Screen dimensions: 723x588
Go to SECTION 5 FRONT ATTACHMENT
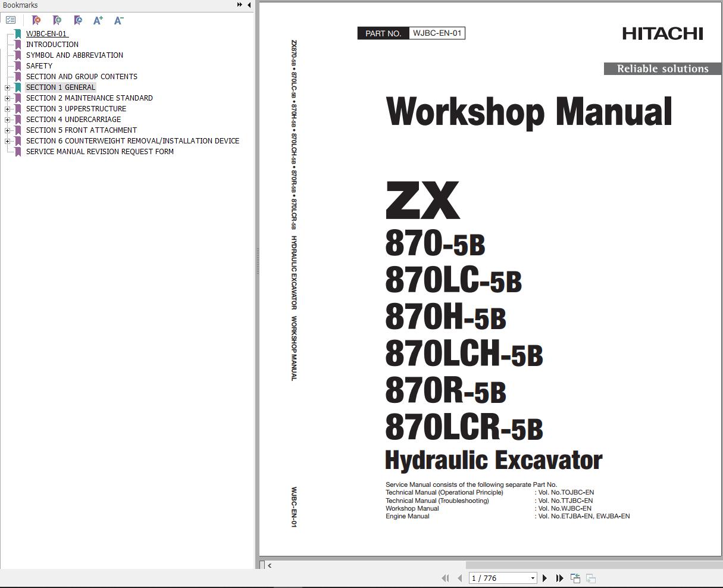click(x=82, y=130)
